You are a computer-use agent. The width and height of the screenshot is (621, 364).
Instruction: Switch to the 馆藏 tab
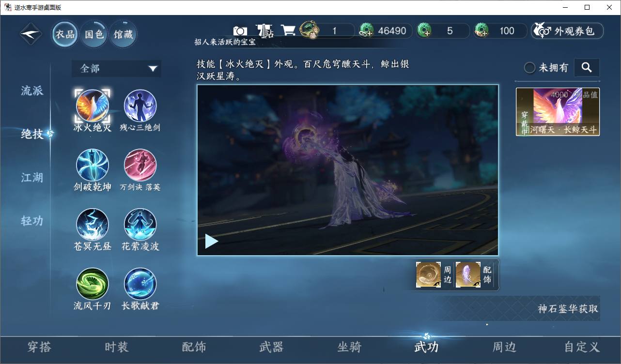(x=123, y=34)
